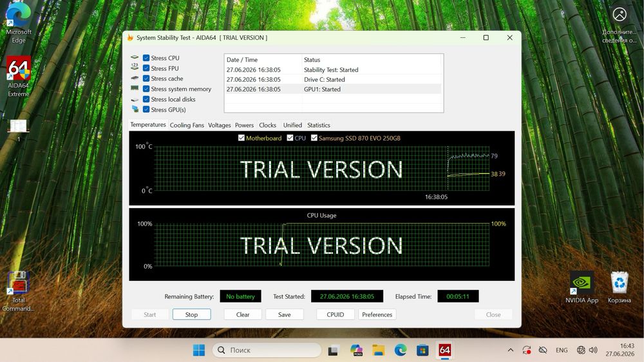
Task: Open the Recycle Bin (Корзина) icon
Action: coord(619,287)
